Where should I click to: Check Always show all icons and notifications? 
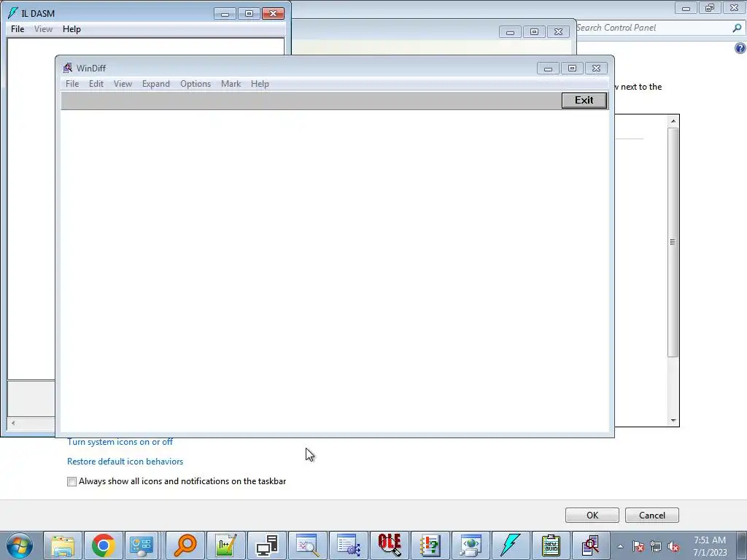(x=71, y=482)
